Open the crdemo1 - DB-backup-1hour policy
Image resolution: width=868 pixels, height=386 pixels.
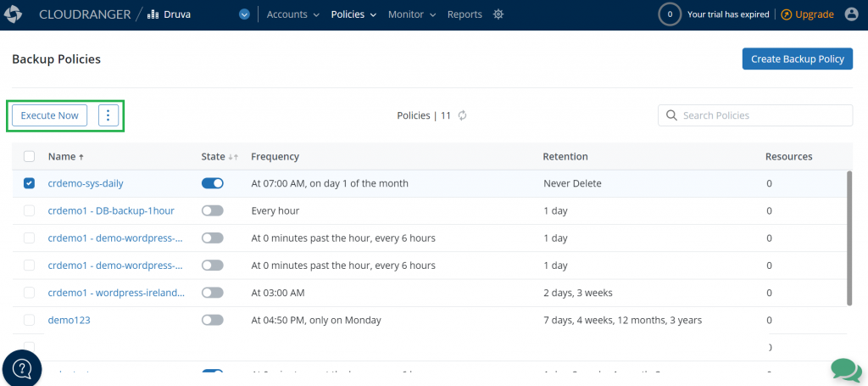(x=111, y=211)
